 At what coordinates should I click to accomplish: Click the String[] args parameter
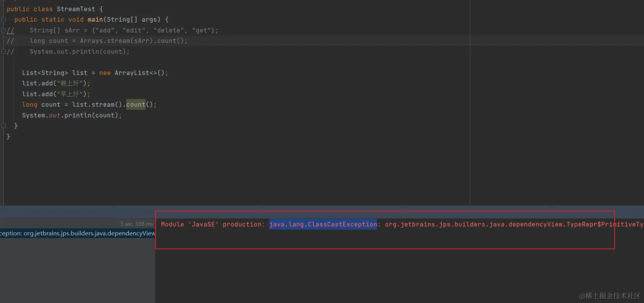[x=132, y=19]
